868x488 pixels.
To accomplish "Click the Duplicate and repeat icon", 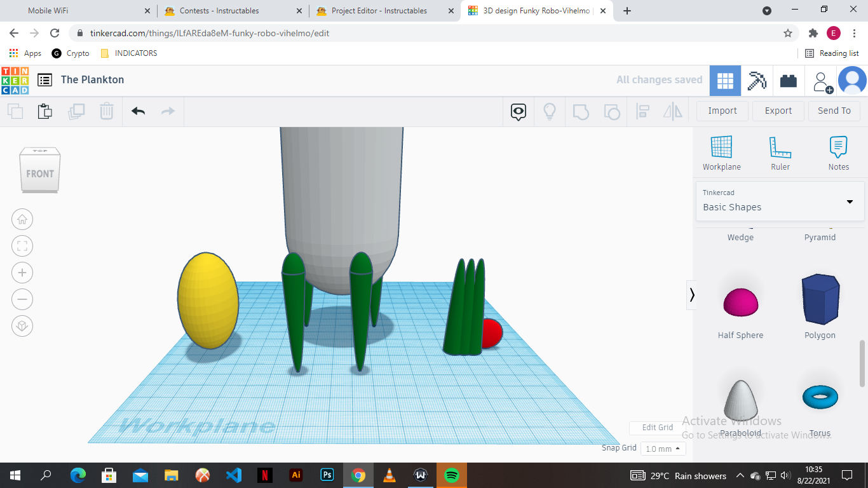I will click(76, 111).
